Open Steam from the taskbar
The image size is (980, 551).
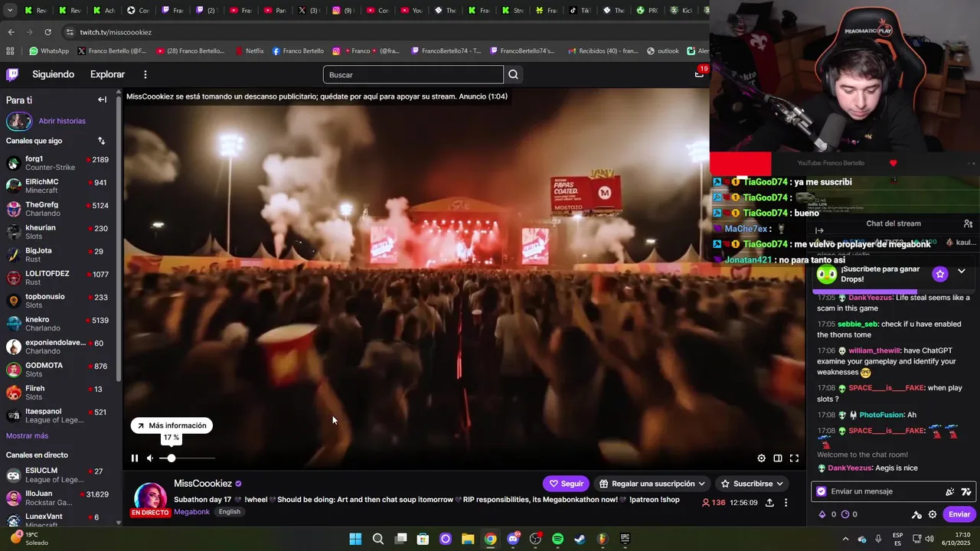[x=580, y=539]
